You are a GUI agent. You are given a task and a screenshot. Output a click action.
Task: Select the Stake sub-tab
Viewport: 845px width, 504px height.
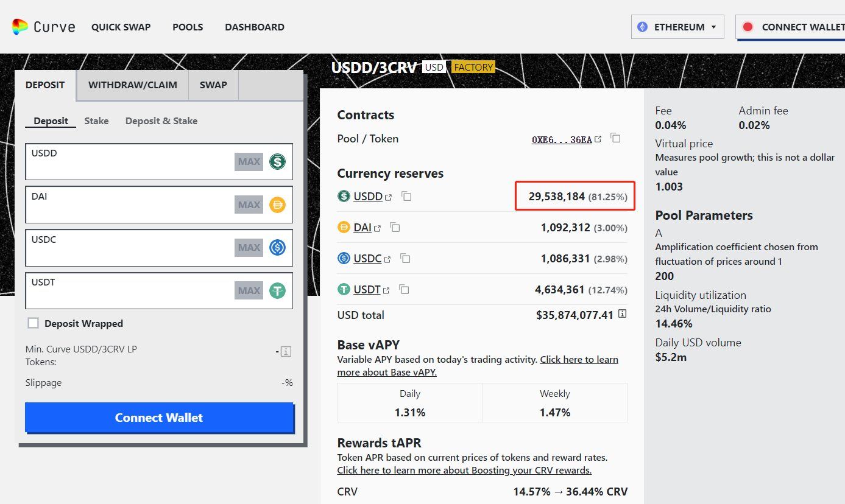click(96, 121)
